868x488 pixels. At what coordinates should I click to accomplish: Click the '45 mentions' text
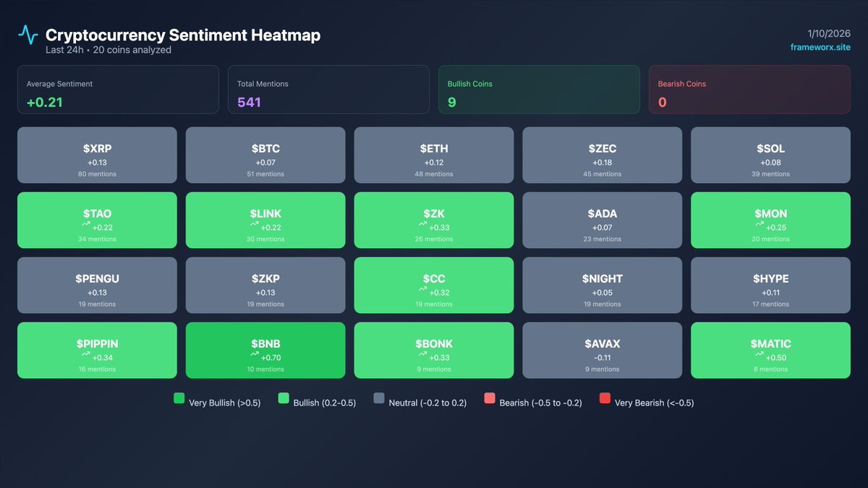(603, 174)
